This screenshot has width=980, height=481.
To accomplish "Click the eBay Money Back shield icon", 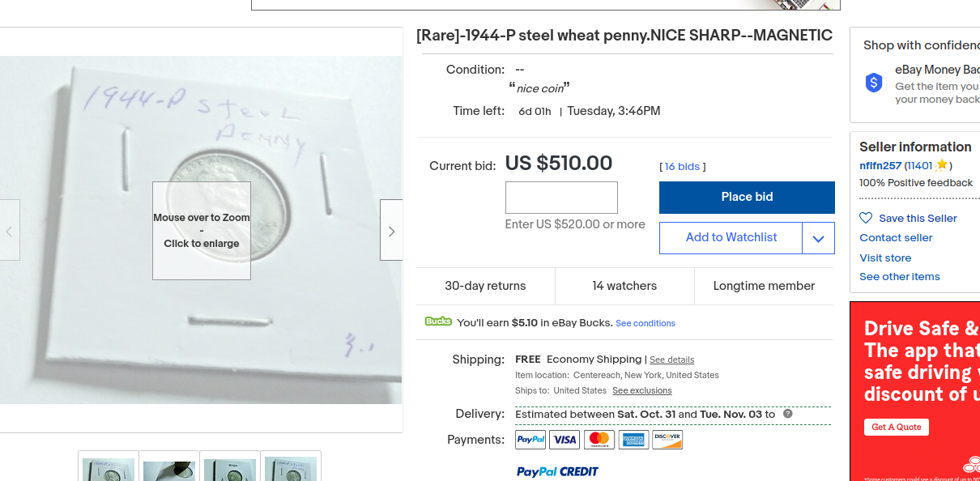I will pos(874,82).
